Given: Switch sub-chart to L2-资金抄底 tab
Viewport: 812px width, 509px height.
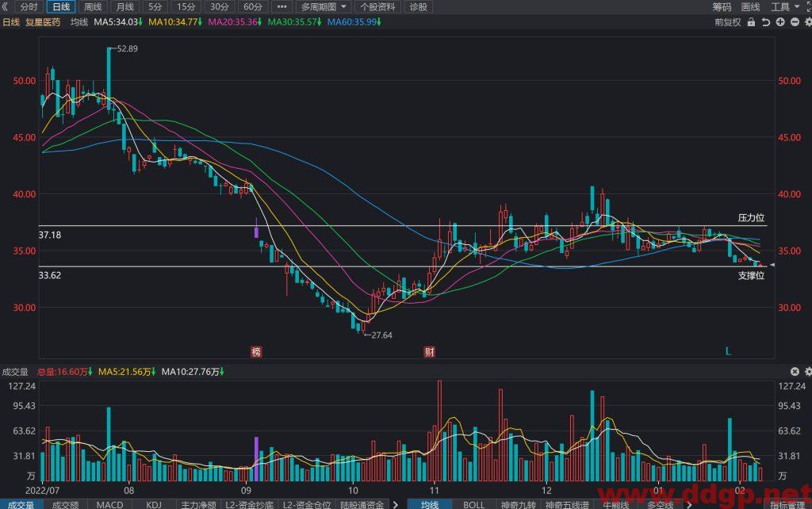Looking at the screenshot, I should 249,504.
